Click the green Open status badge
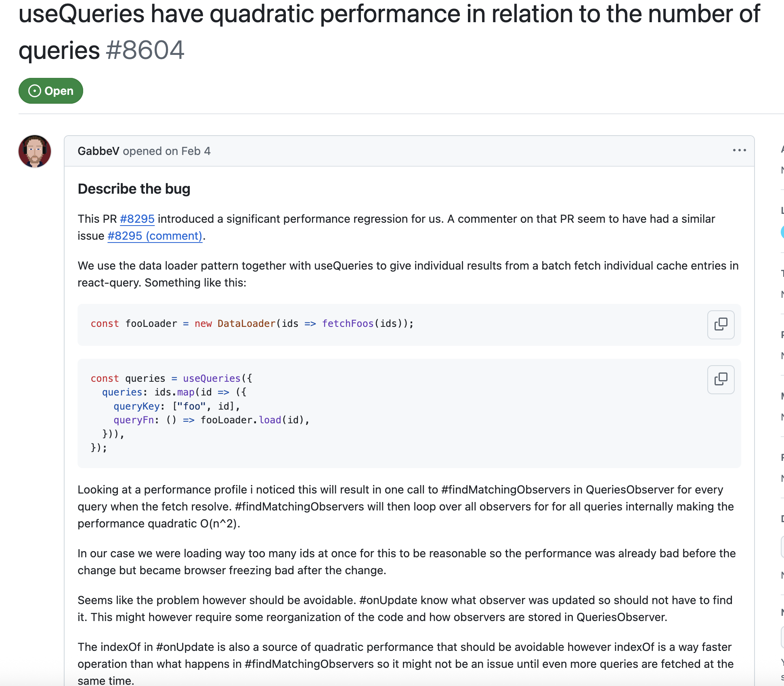Image resolution: width=784 pixels, height=686 pixels. (x=51, y=91)
